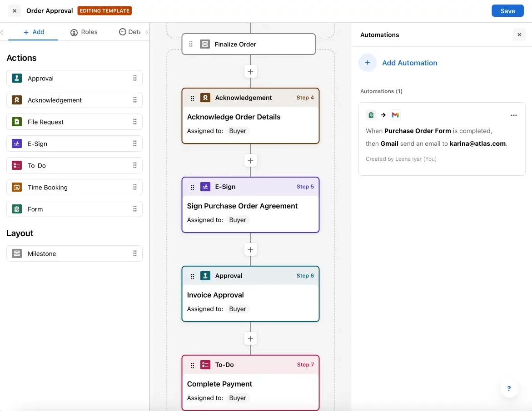The height and width of the screenshot is (411, 532).
Task: Select the Approval action icon
Action: point(17,78)
